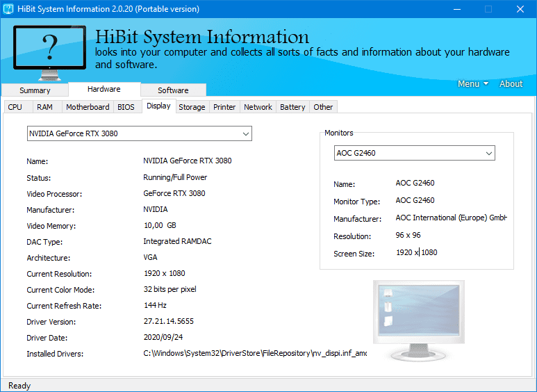Show the Storage sub-tab
This screenshot has width=537, height=392.
192,107
